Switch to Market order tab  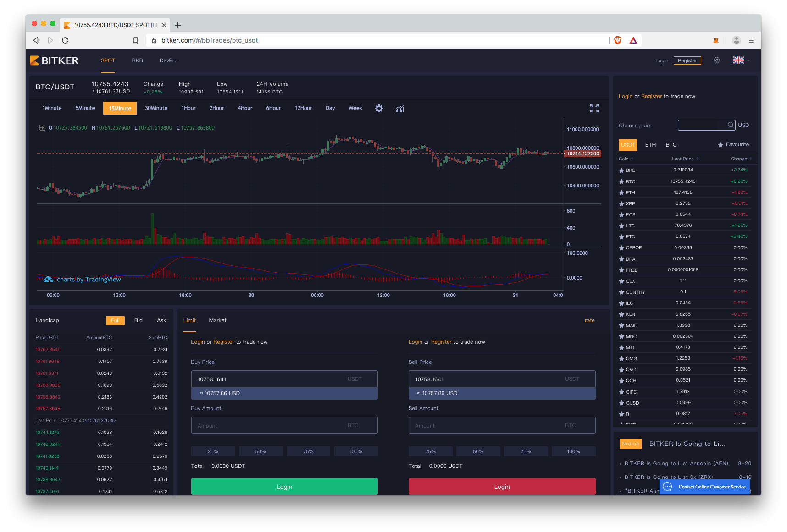217,320
